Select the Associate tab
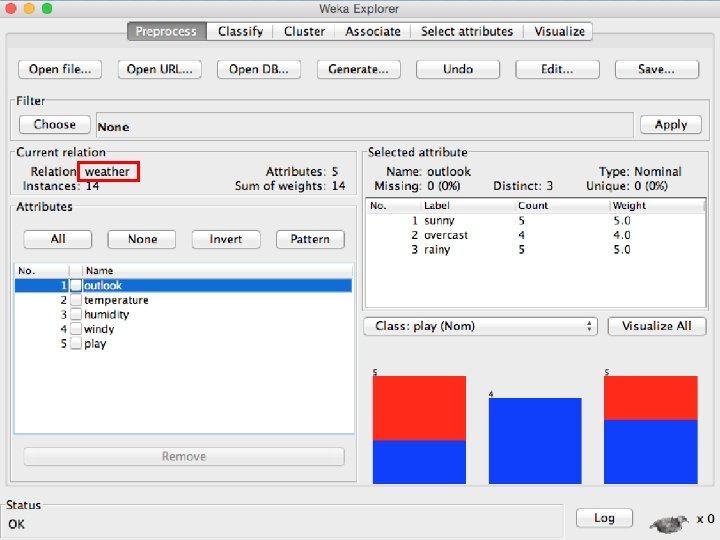Screen dimensions: 720x540 (372, 31)
